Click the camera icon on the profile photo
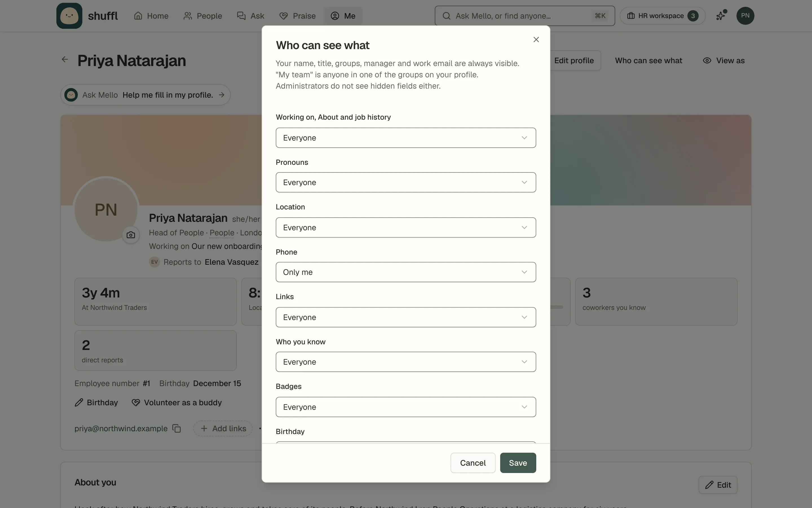Image resolution: width=812 pixels, height=508 pixels. click(x=131, y=235)
